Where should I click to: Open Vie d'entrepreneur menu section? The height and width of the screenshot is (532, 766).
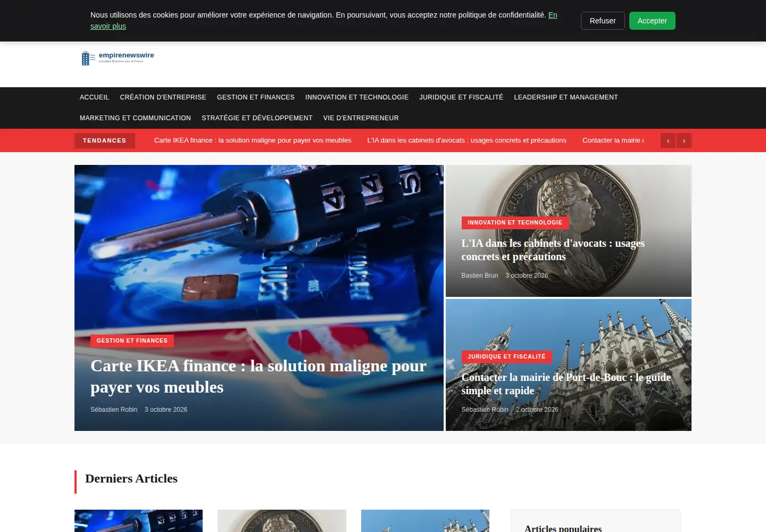[x=361, y=118]
